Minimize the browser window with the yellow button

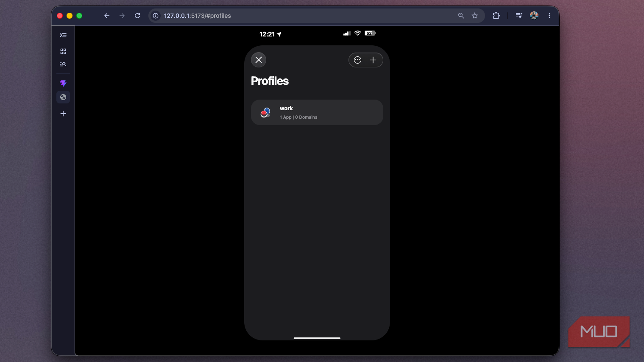pos(70,16)
